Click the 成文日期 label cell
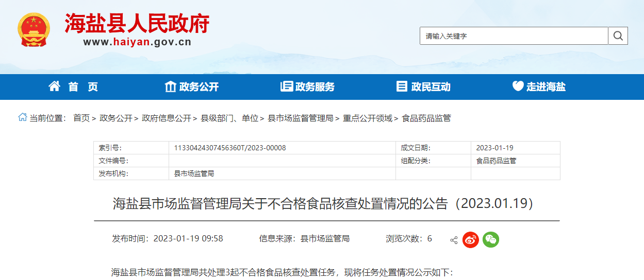Screen dimensions: 644x280 (x=433, y=148)
